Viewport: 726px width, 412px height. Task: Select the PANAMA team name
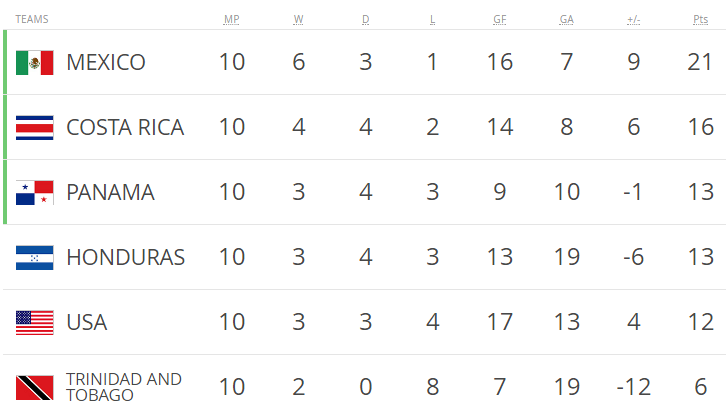pos(110,193)
